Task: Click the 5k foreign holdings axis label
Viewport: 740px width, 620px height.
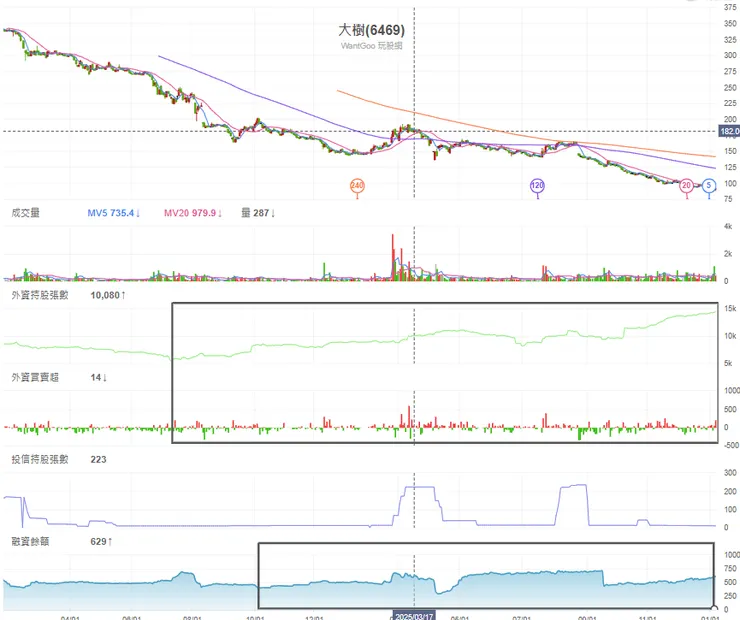Action: click(x=728, y=363)
